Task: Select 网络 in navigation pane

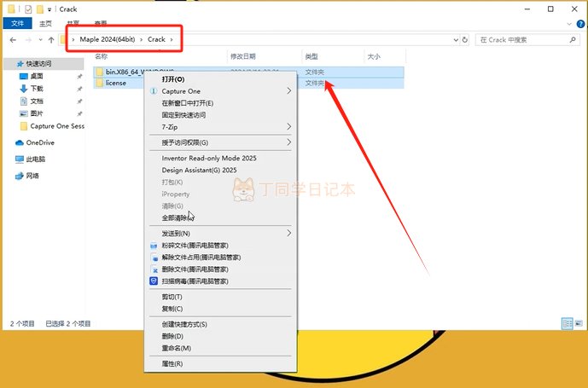Action: coord(32,176)
